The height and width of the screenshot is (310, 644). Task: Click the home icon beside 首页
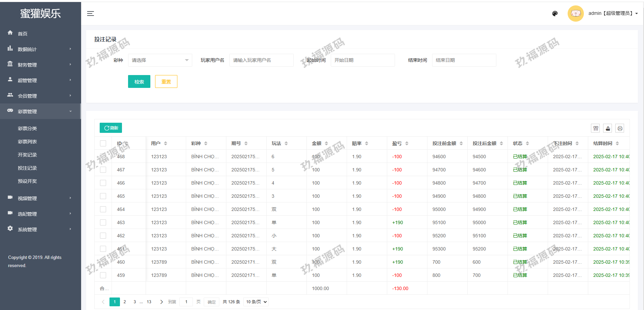pos(10,33)
